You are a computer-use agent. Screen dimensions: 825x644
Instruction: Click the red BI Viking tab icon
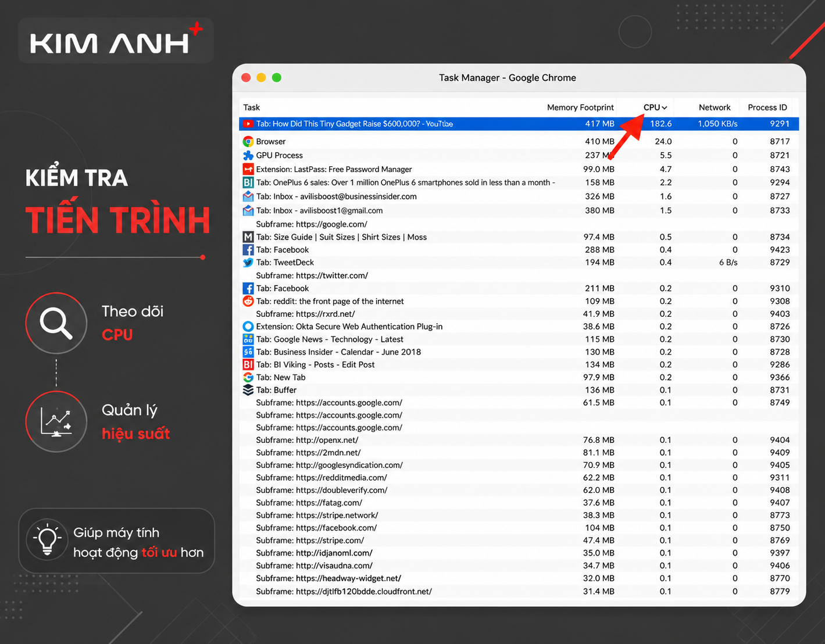(x=248, y=365)
